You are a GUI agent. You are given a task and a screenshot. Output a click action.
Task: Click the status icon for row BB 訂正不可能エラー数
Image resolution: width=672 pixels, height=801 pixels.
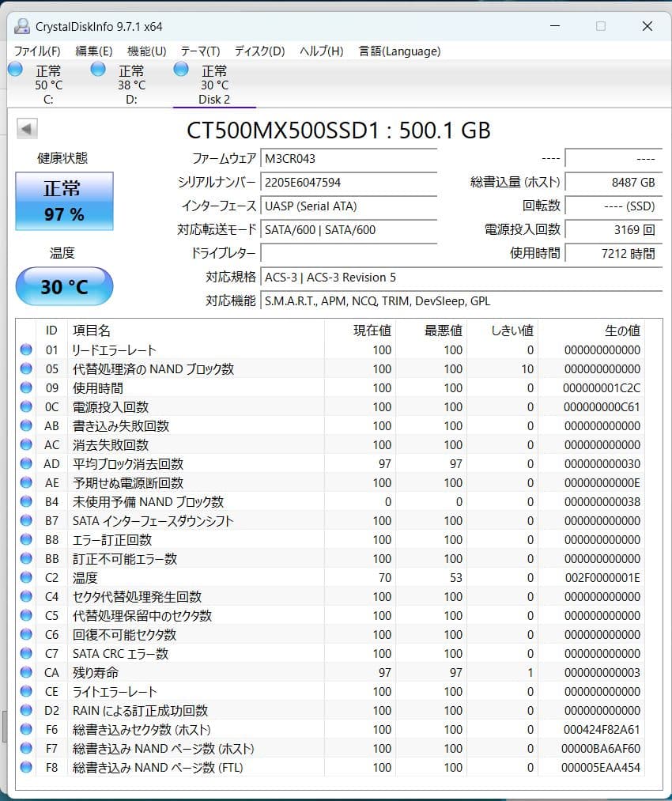26,558
